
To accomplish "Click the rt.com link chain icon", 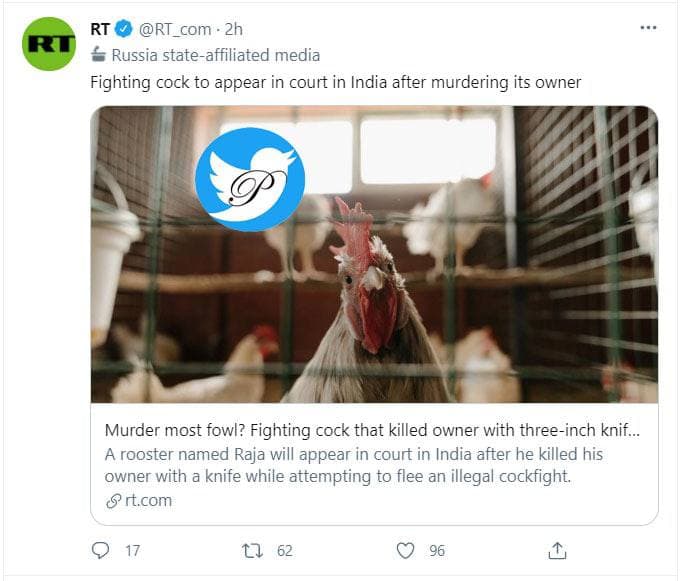I will [x=112, y=501].
